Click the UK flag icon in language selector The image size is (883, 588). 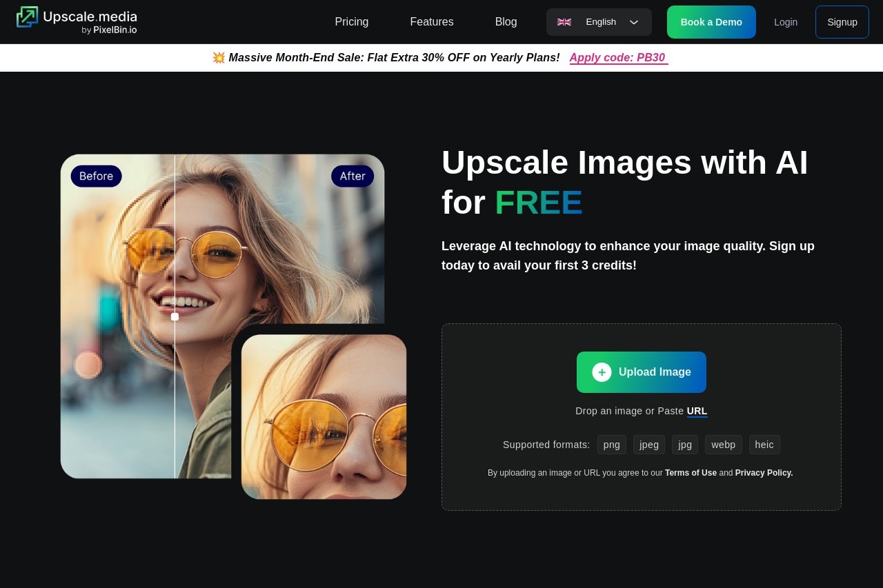564,21
